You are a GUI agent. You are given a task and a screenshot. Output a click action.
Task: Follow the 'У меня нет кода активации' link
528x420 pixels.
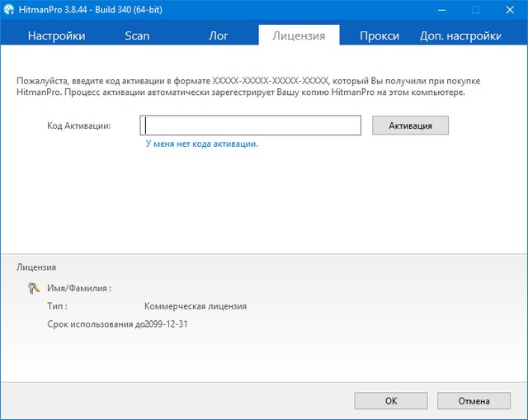point(201,144)
